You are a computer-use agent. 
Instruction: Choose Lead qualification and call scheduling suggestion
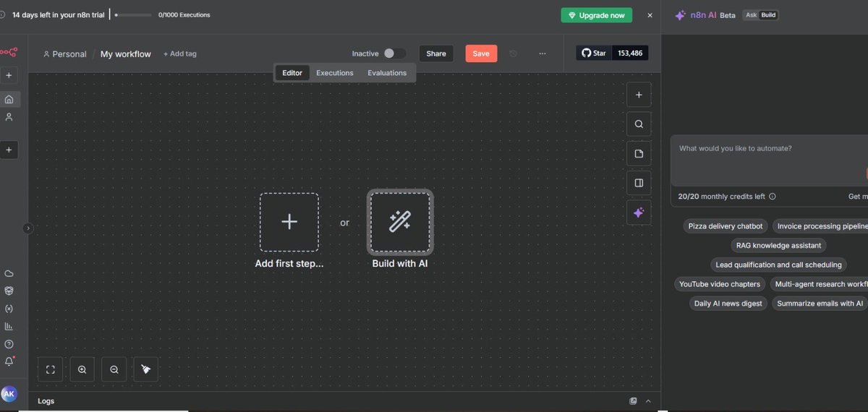tap(778, 265)
